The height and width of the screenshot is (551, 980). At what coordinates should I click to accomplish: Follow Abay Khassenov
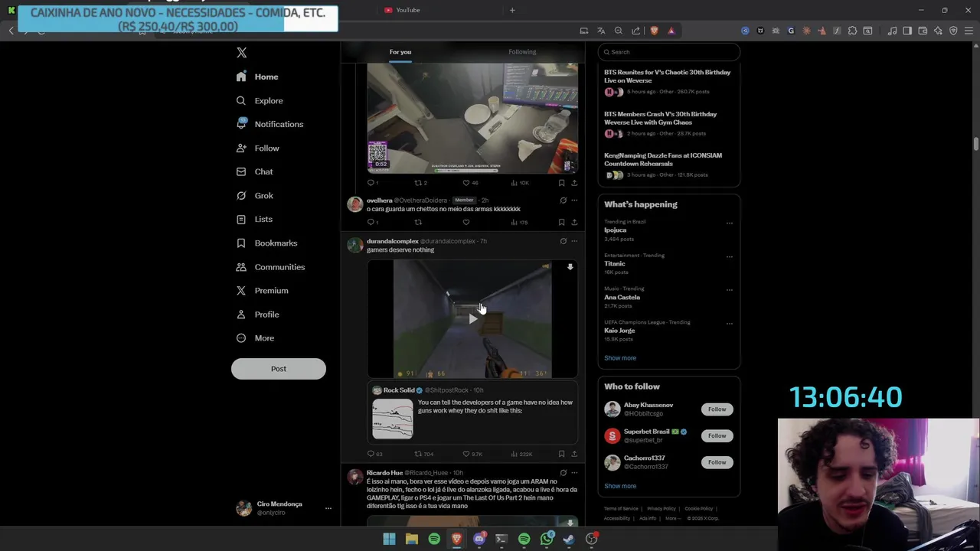click(x=717, y=409)
